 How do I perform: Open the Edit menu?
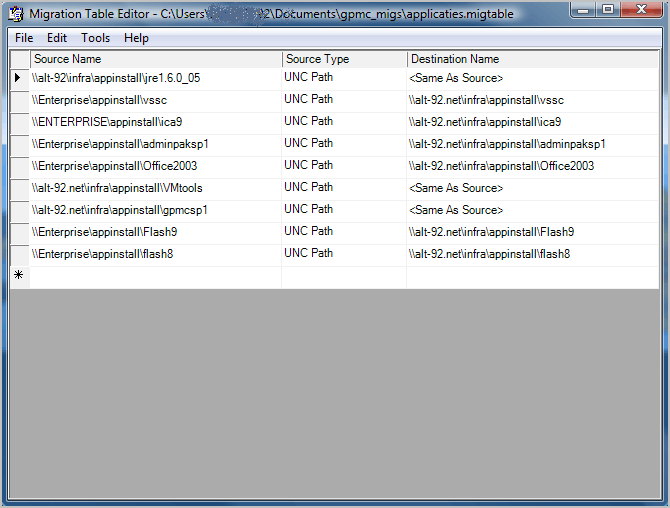[57, 38]
